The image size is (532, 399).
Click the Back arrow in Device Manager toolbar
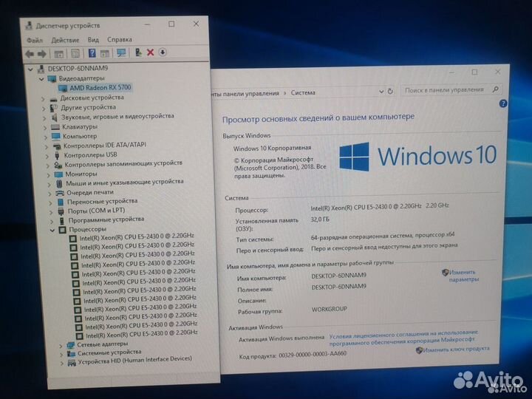30,54
